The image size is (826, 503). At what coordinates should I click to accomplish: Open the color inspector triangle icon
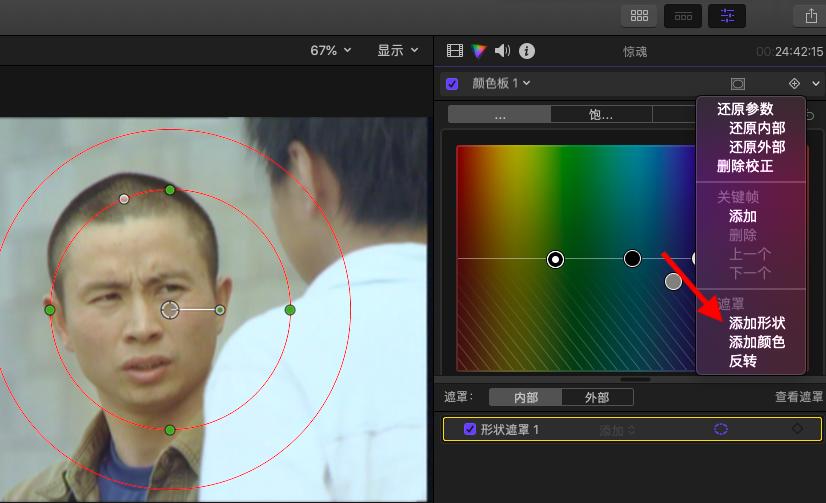tap(478, 51)
